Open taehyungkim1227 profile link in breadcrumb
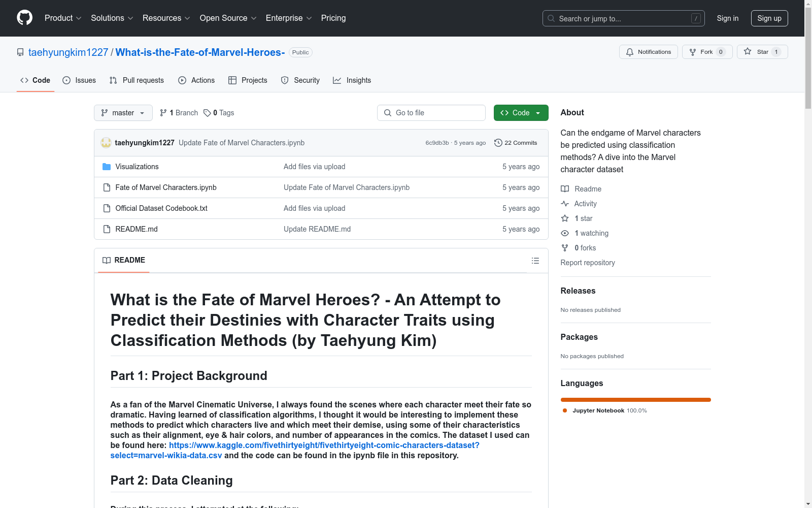 pos(69,52)
